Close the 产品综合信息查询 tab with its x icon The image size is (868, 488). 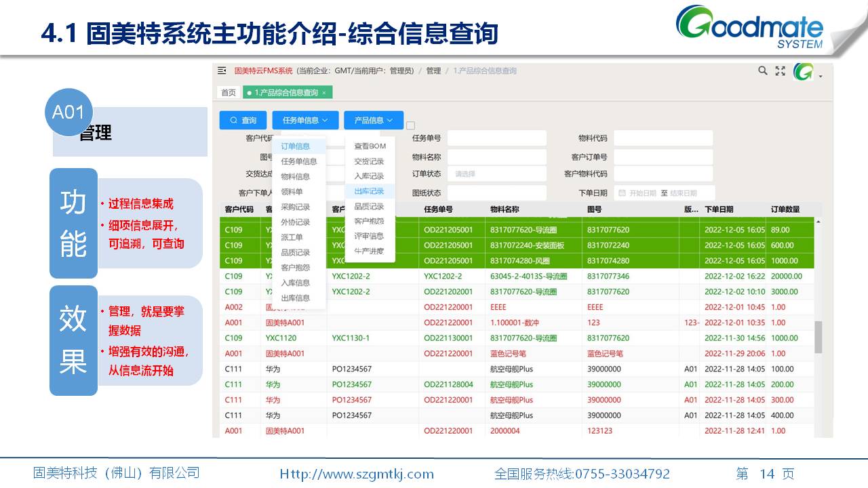coord(324,92)
